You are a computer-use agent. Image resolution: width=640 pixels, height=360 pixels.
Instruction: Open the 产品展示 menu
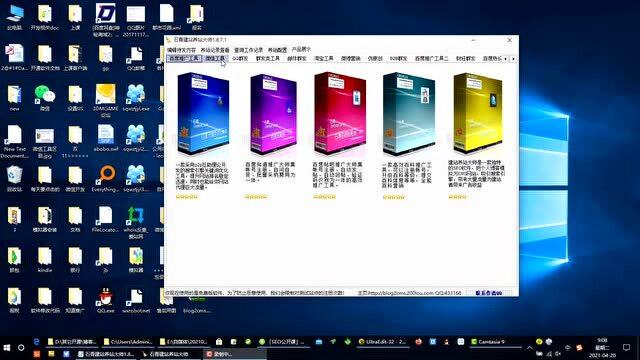pos(301,49)
